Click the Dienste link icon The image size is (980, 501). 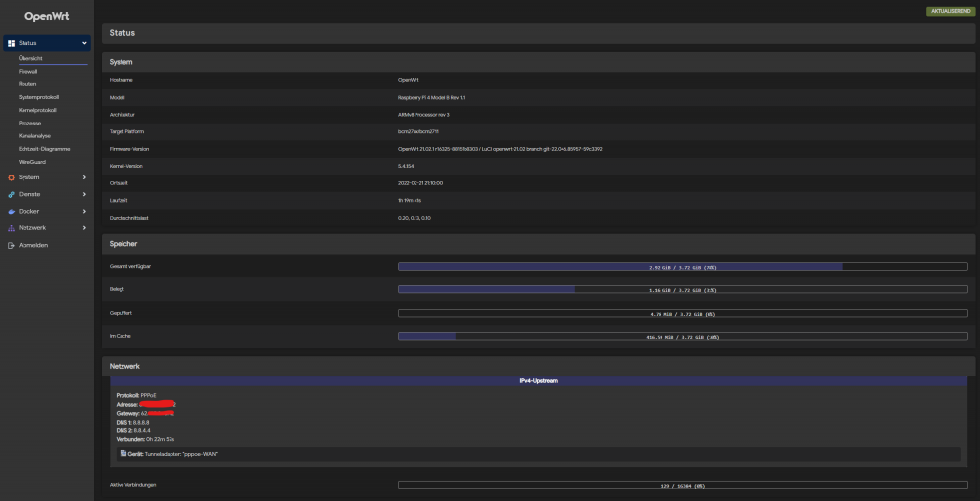pos(11,194)
